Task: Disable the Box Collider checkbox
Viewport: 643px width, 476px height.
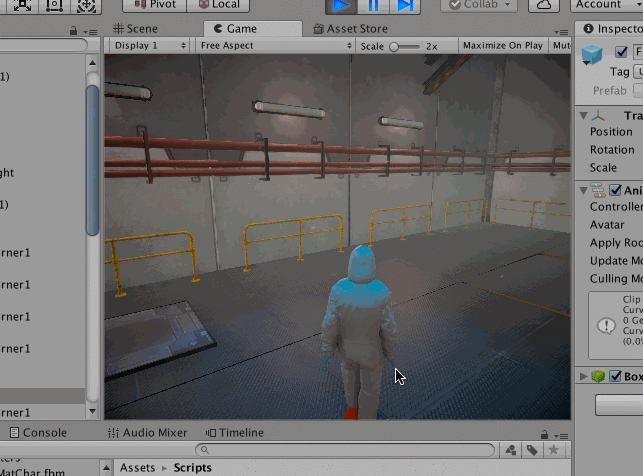Action: click(615, 376)
